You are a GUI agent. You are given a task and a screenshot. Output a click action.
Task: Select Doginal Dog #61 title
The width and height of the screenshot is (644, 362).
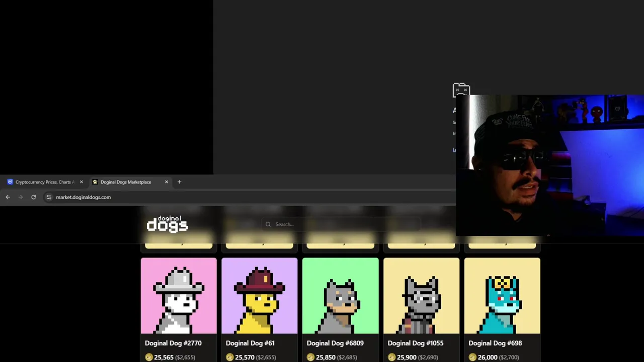(250, 343)
